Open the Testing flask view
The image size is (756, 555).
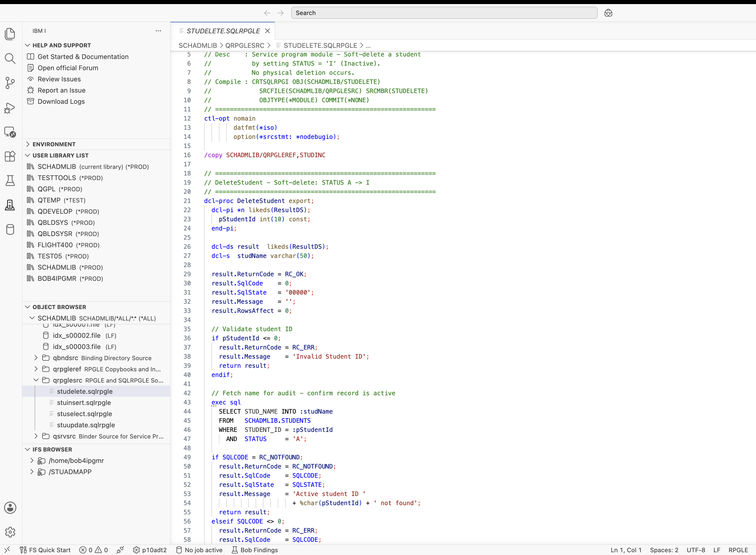click(x=10, y=181)
